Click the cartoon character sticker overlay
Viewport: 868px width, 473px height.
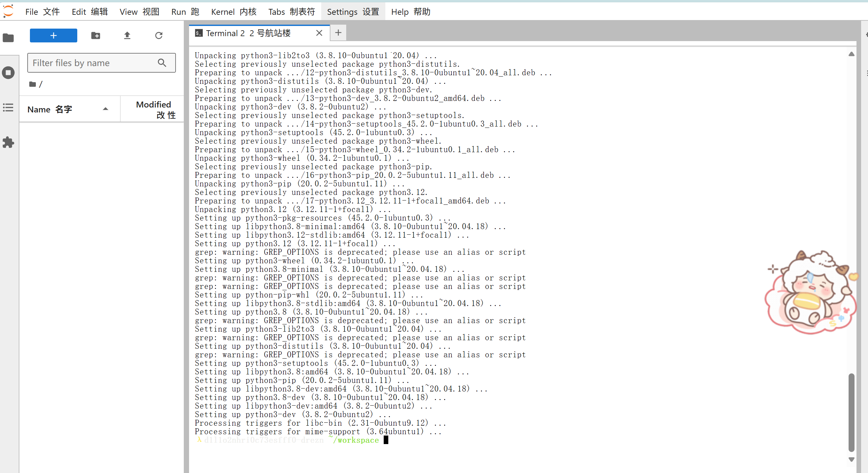(811, 292)
